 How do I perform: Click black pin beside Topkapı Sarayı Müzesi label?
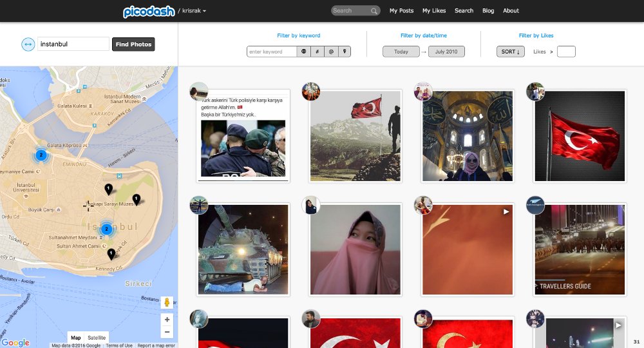[137, 199]
